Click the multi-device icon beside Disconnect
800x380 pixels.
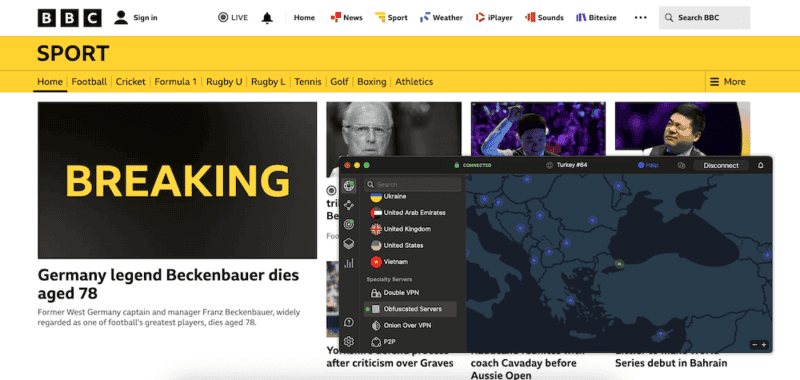[x=681, y=165]
